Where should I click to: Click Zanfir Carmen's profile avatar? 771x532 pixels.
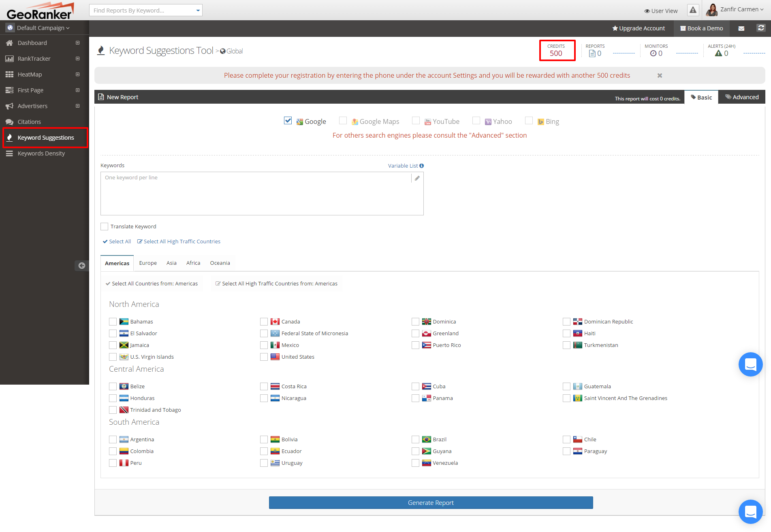[x=712, y=10]
